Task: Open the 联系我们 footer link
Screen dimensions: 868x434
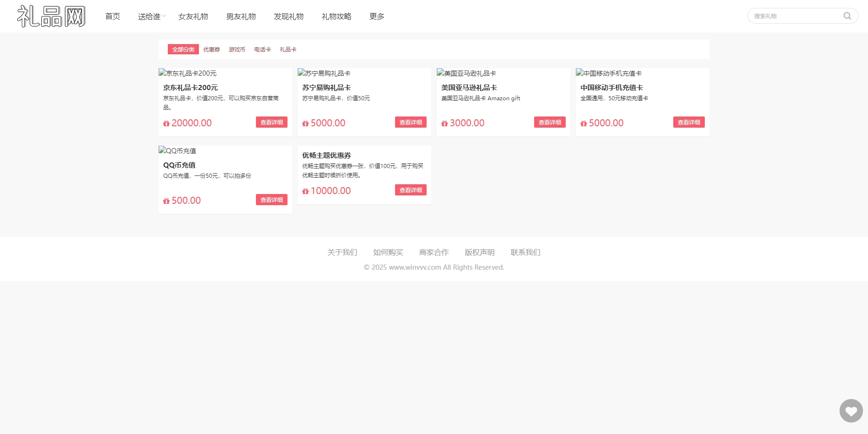Action: (525, 252)
